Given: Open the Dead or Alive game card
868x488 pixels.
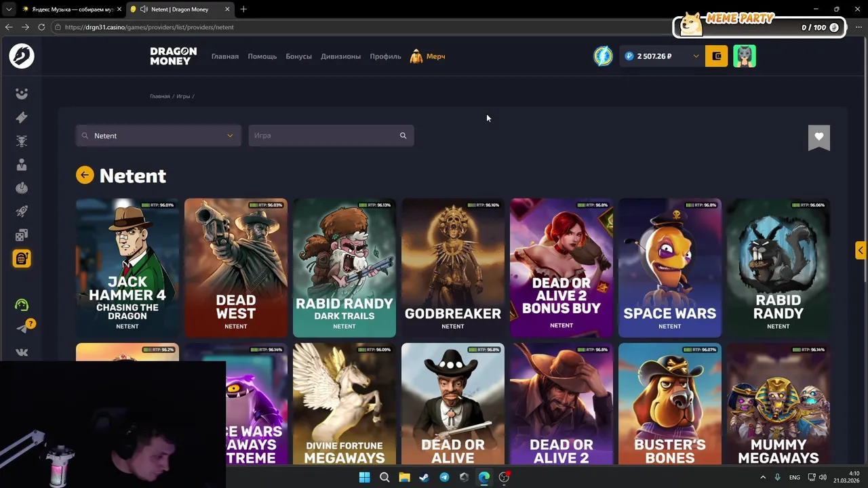Looking at the screenshot, I should [x=453, y=404].
